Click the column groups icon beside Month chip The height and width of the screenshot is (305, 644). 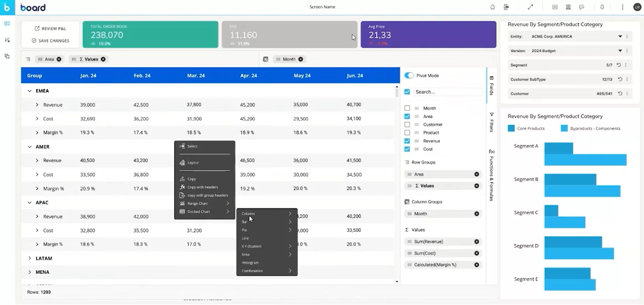266,59
